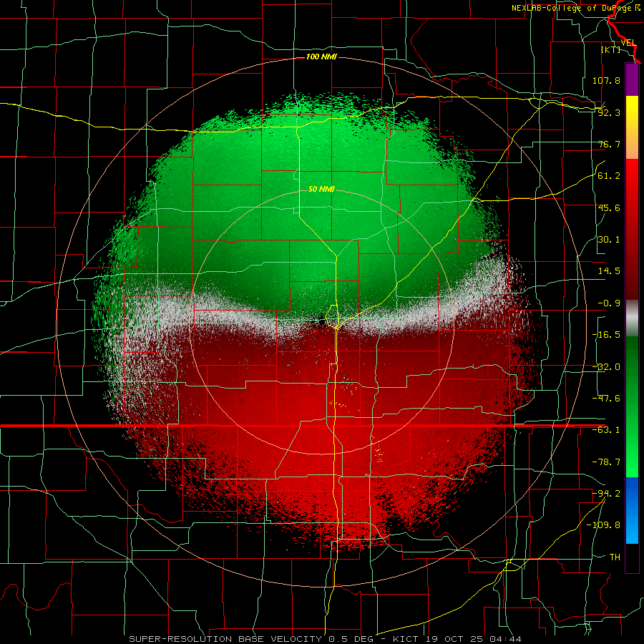Click the 100 NMI range ring label

321,57
